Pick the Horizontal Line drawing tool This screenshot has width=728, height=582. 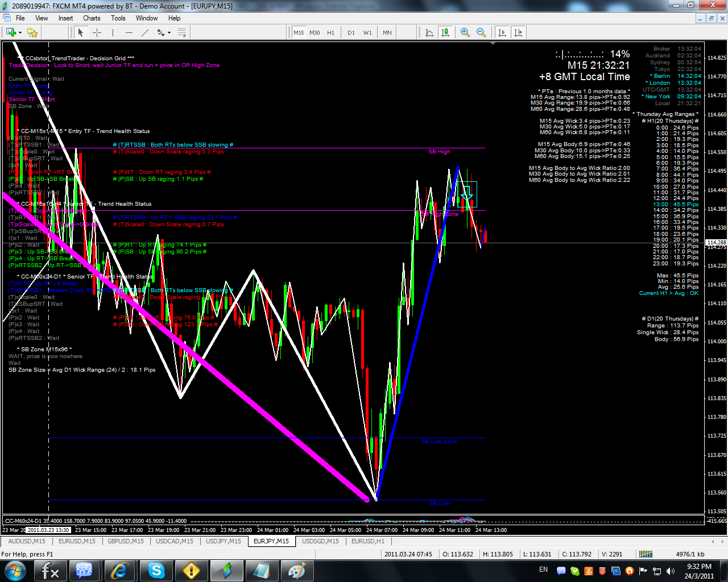click(128, 32)
